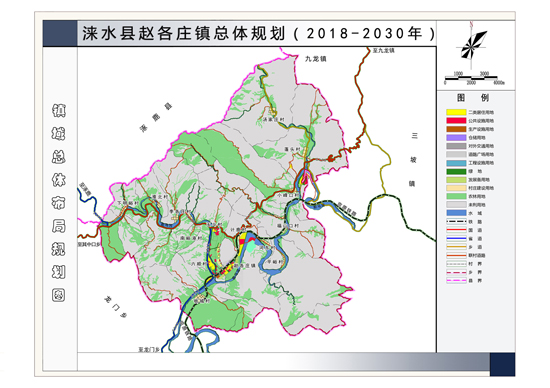Viewport: 550px width, 388px height.
Task: Click the magenta dashed county boundary legend line
Action: click(456, 281)
